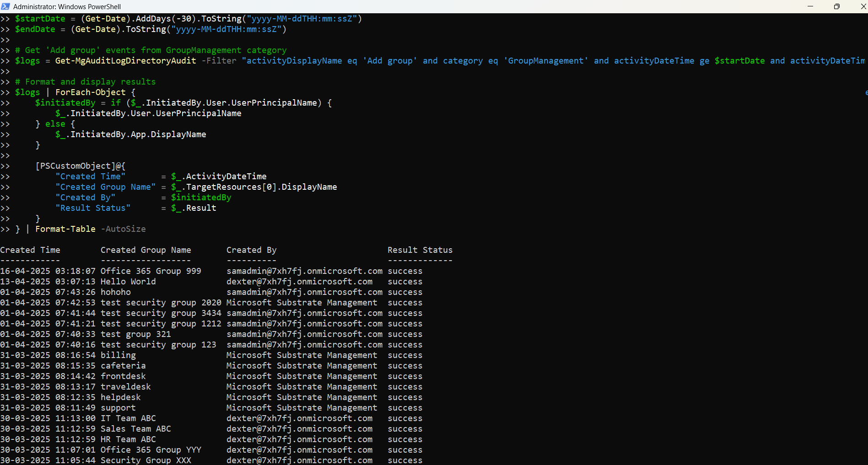Close the PowerShell window

pos(863,6)
